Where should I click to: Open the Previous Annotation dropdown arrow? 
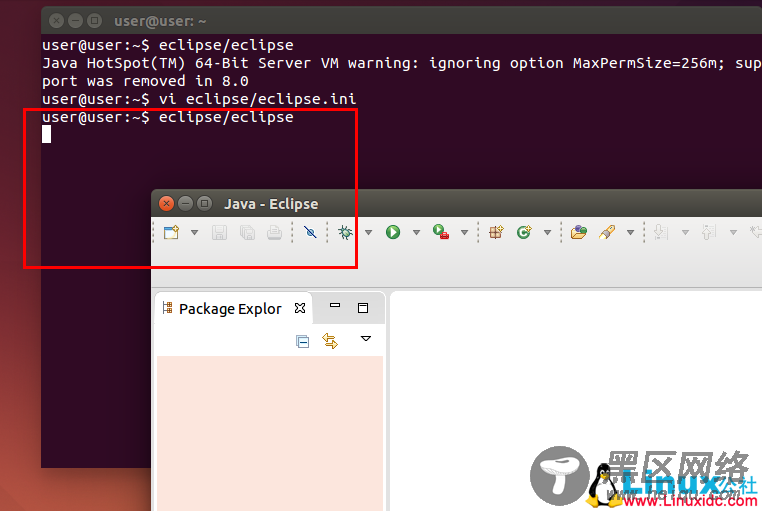[x=733, y=233]
